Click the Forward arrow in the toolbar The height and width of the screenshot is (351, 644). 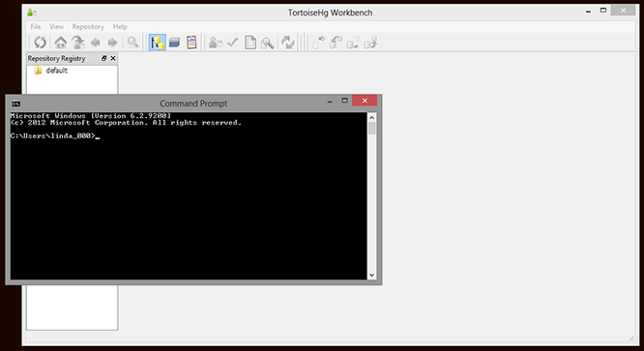click(112, 43)
